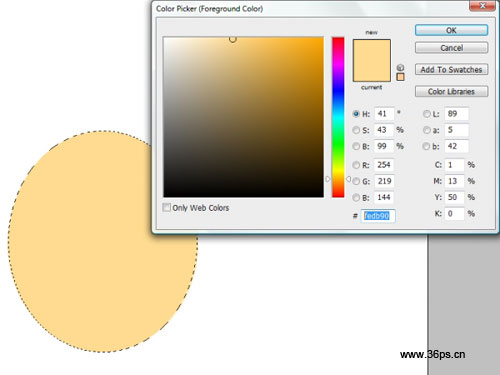Confirm the color with OK button

pos(451,30)
